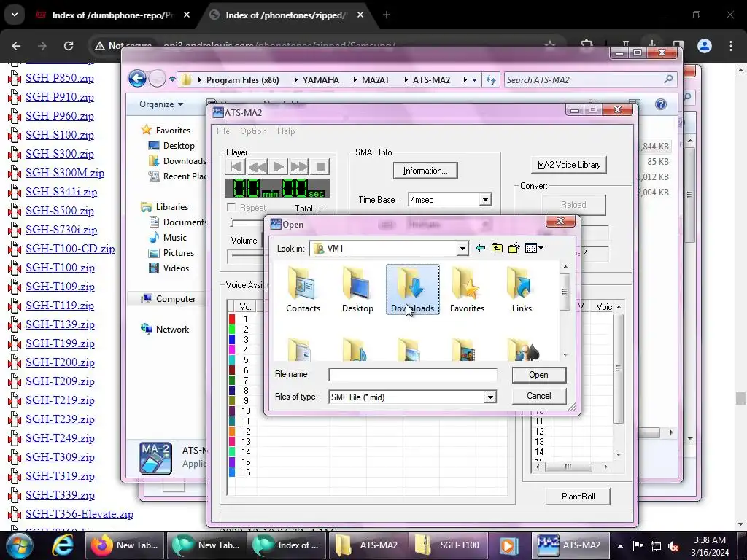Click the Explorer back arrow button

(137, 79)
